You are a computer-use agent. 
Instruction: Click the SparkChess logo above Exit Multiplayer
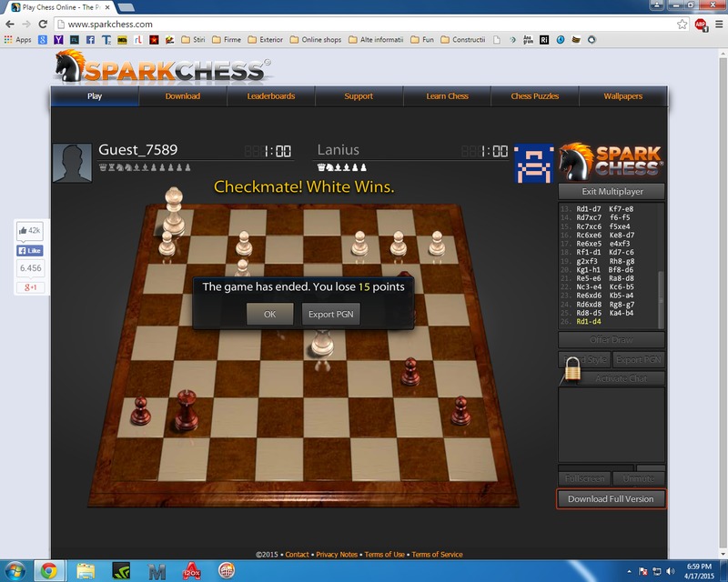click(x=611, y=162)
